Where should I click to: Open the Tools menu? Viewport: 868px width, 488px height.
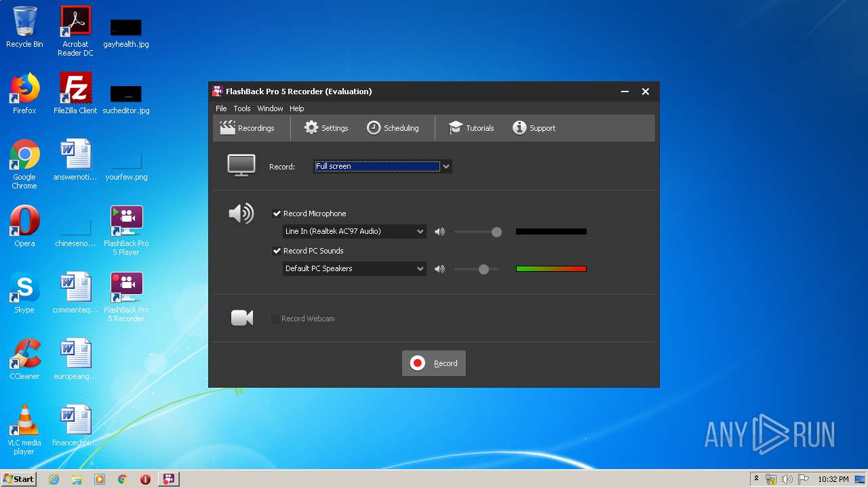(x=242, y=108)
